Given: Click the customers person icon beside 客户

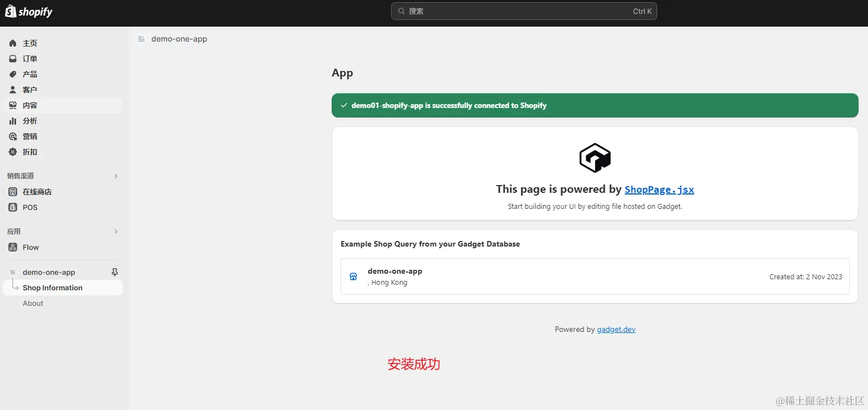Looking at the screenshot, I should pyautogui.click(x=13, y=90).
